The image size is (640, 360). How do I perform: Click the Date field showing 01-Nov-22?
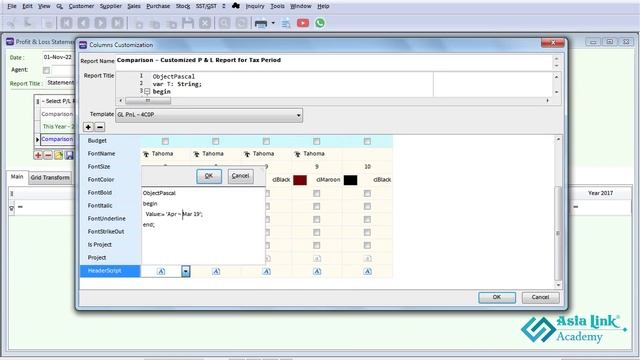point(58,57)
